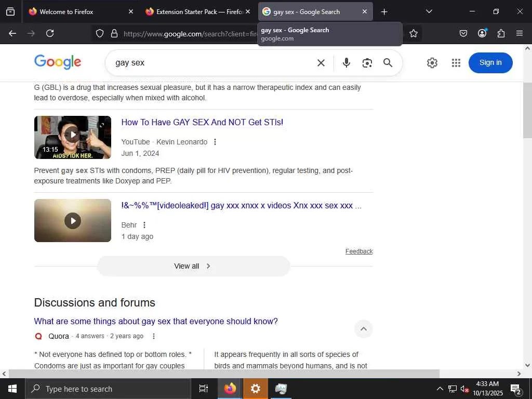This screenshot has height=399, width=532.
Task: Open a new tab with plus
Action: click(x=384, y=12)
